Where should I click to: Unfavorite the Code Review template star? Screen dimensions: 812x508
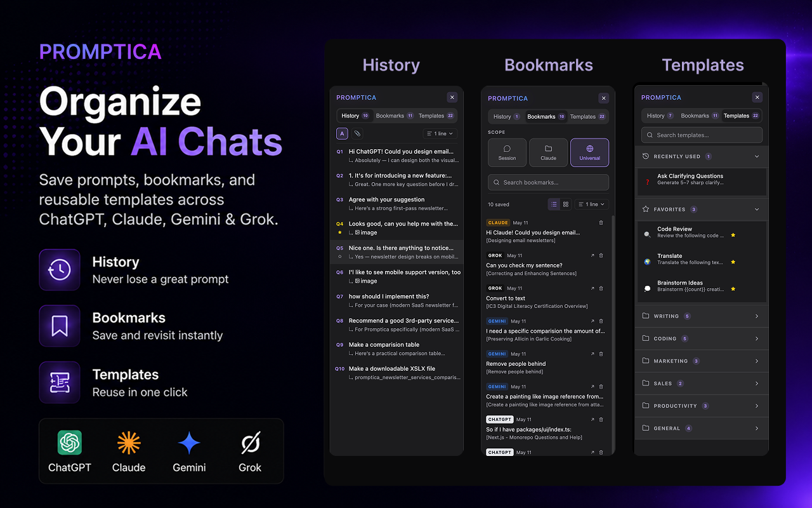pyautogui.click(x=733, y=235)
